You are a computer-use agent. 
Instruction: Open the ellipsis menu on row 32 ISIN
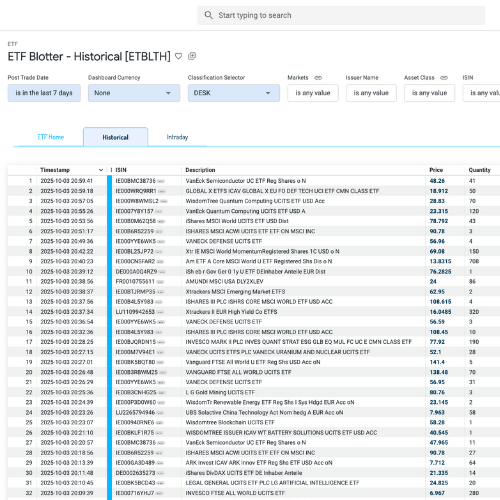click(x=159, y=493)
